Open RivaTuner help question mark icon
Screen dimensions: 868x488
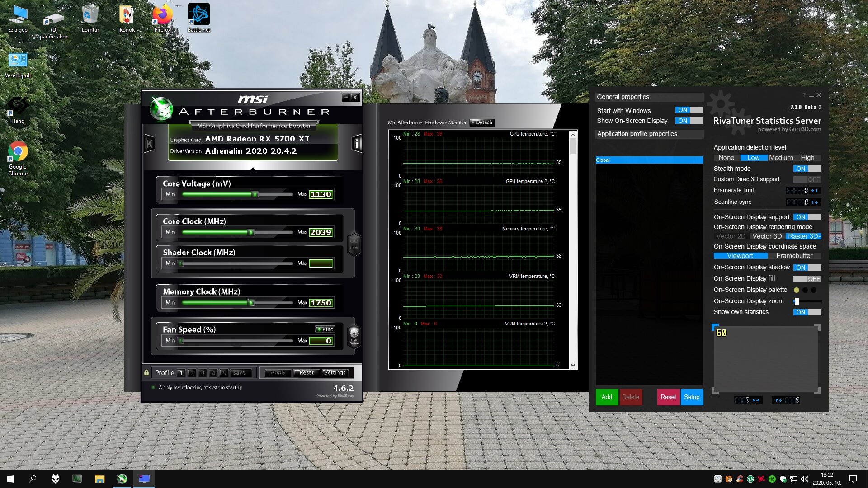click(x=804, y=95)
